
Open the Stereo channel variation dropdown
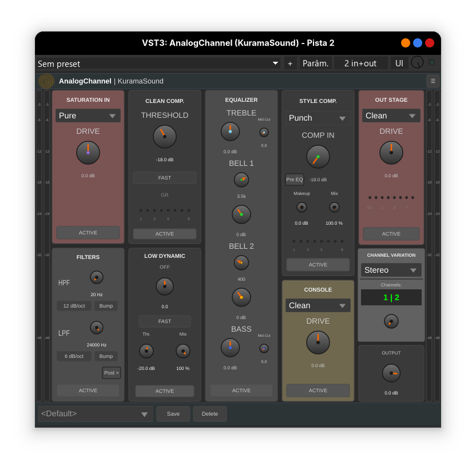[x=391, y=270]
